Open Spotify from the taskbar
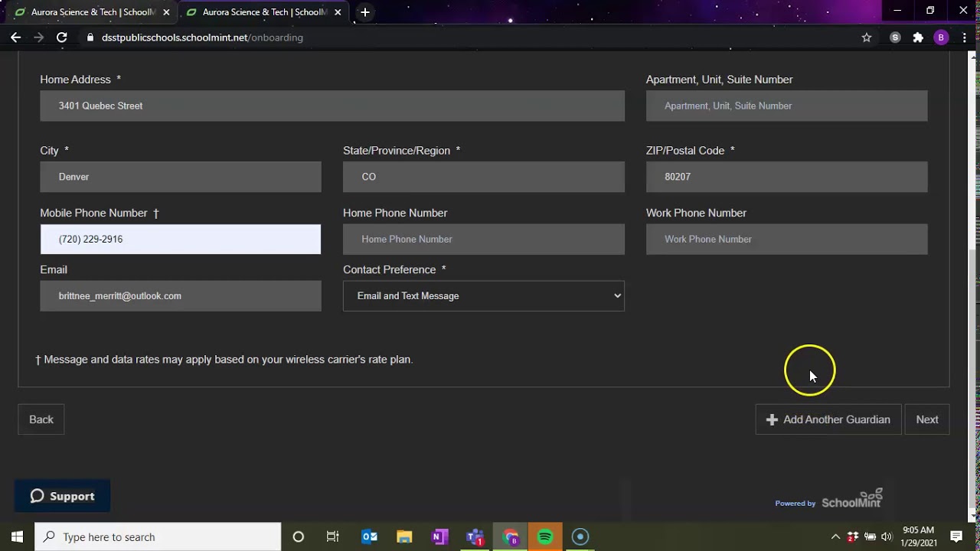This screenshot has height=551, width=980. click(x=545, y=536)
